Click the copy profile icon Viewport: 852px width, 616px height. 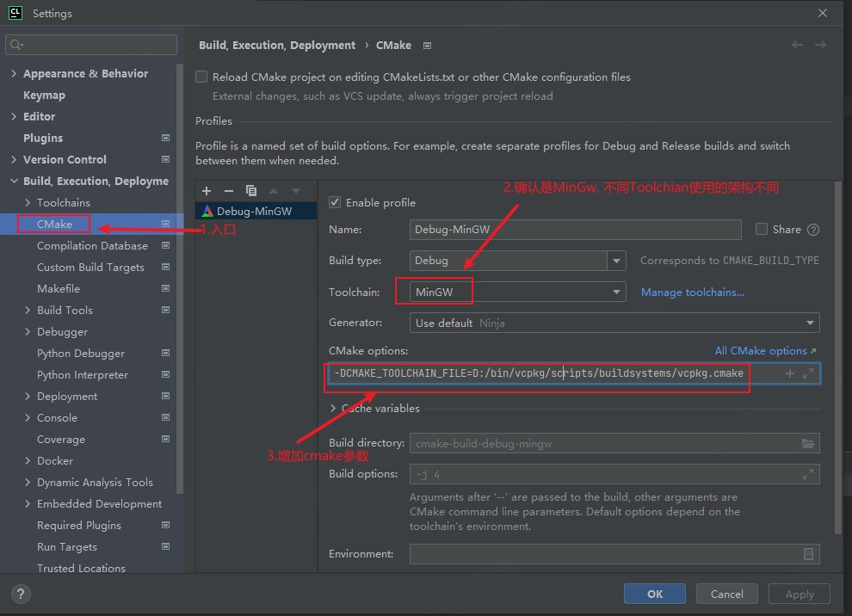[251, 190]
